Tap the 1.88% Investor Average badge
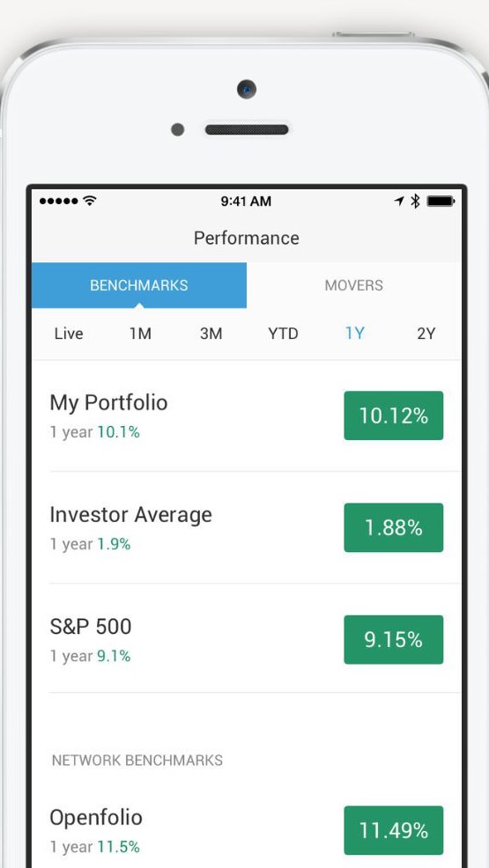Viewport: 489px width, 868px height. click(394, 527)
